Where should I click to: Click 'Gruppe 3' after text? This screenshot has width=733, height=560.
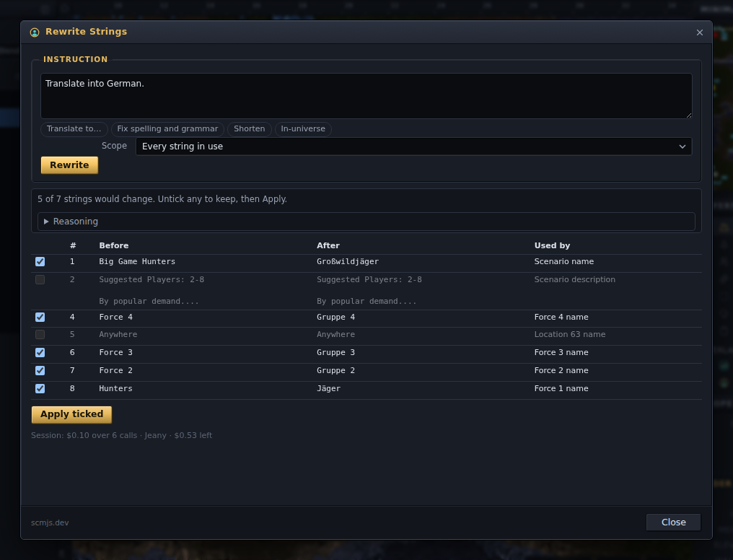335,352
